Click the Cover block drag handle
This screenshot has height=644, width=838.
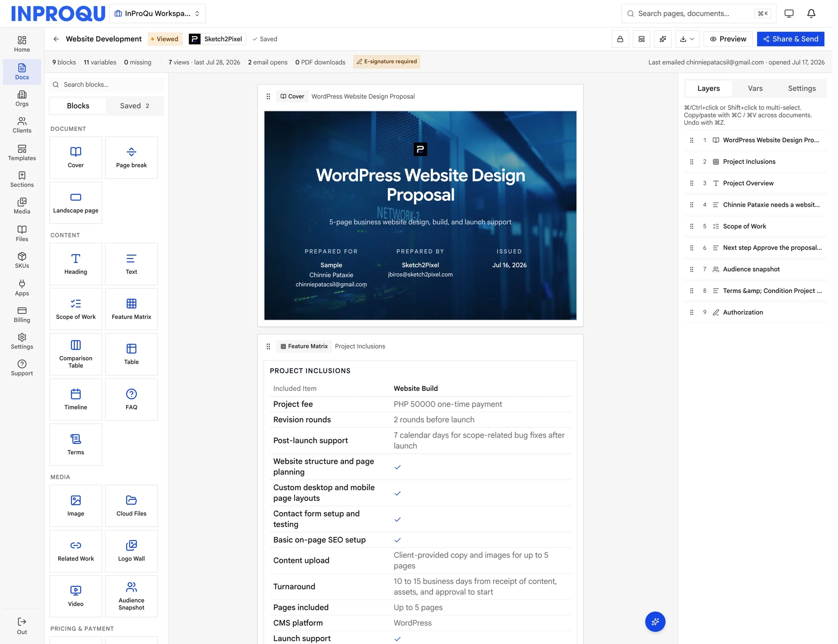point(268,96)
